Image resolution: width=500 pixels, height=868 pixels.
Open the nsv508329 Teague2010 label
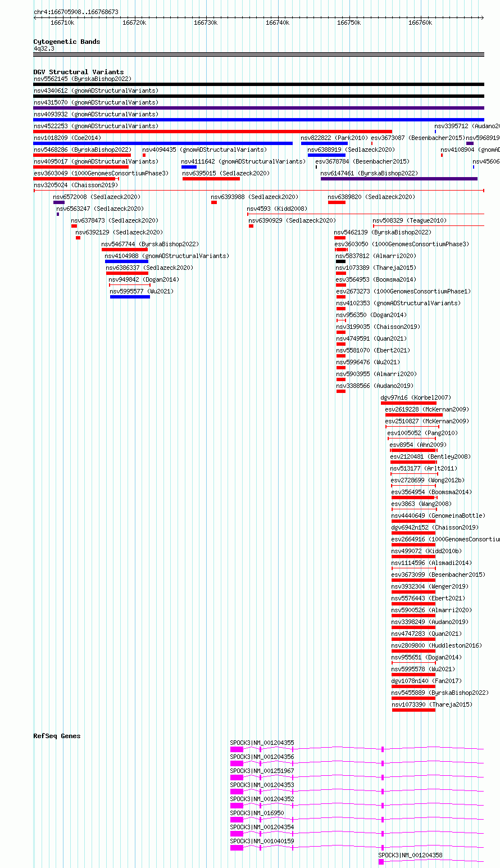pyautogui.click(x=410, y=221)
